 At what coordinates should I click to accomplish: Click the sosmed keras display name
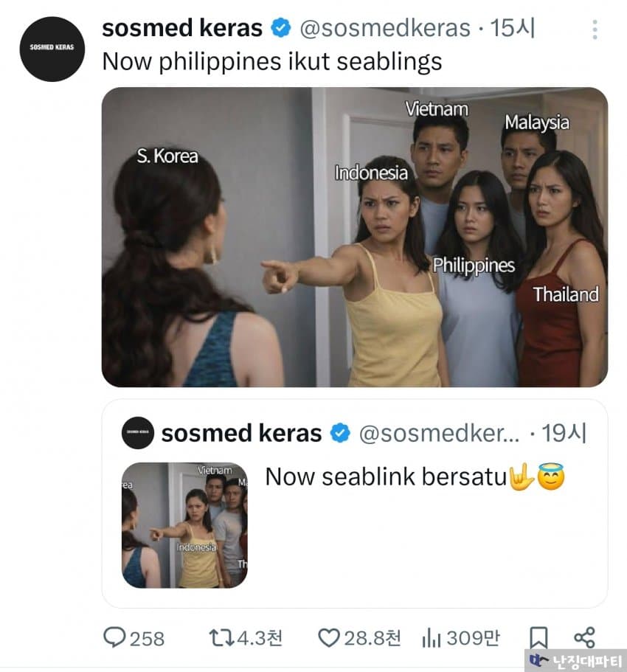coord(182,29)
